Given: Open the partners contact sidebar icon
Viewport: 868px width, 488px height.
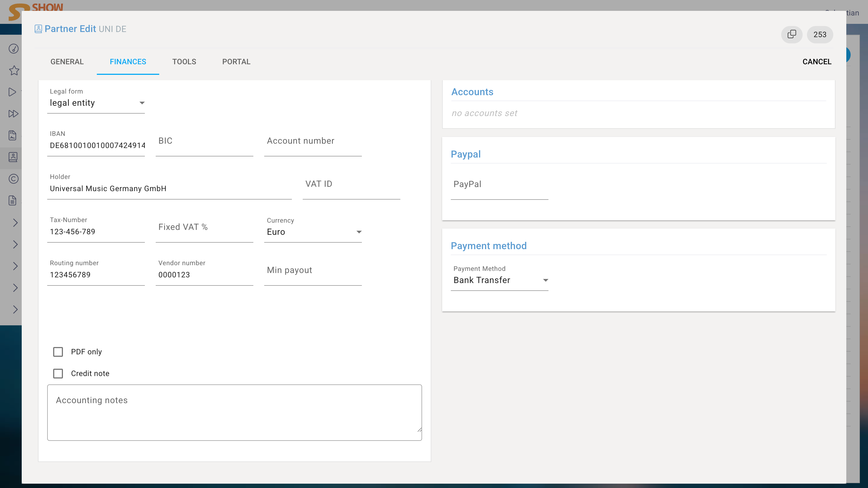Looking at the screenshot, I should click(x=13, y=157).
